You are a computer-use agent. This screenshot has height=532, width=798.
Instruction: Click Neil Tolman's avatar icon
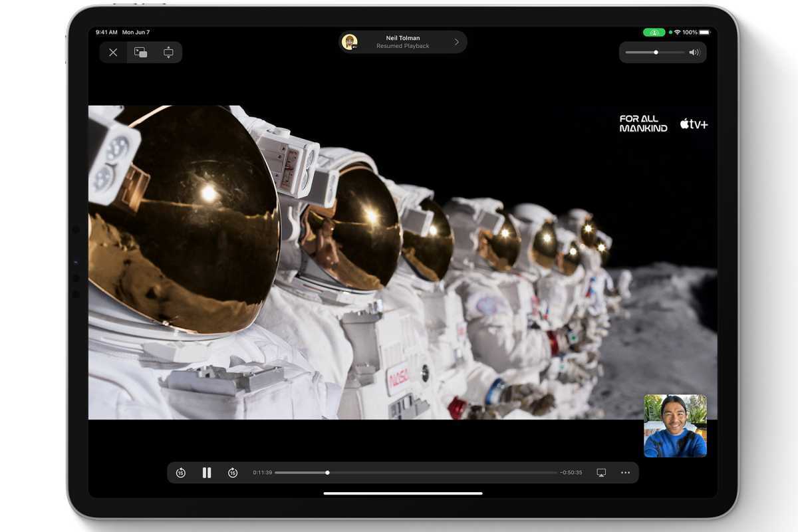coord(350,42)
